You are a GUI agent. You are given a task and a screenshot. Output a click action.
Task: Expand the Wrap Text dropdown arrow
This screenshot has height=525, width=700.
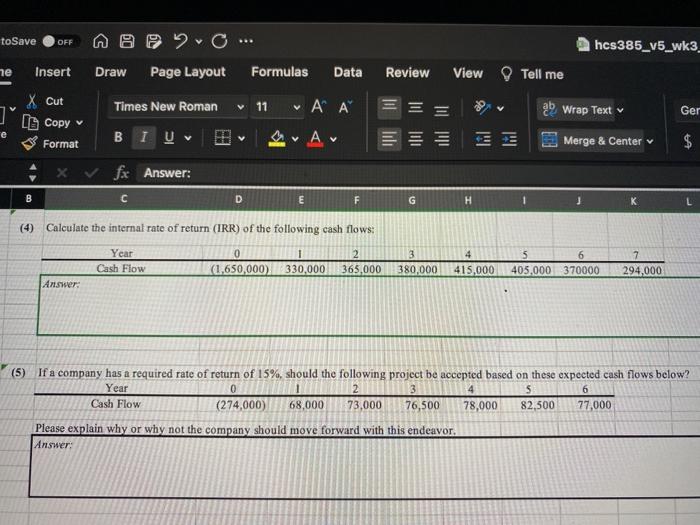pos(621,110)
